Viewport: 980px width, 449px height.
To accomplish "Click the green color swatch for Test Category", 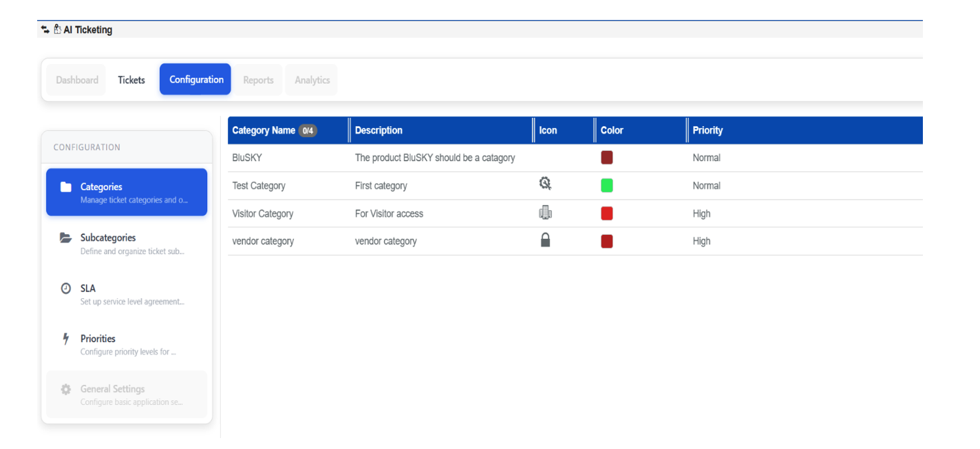I will click(x=606, y=185).
